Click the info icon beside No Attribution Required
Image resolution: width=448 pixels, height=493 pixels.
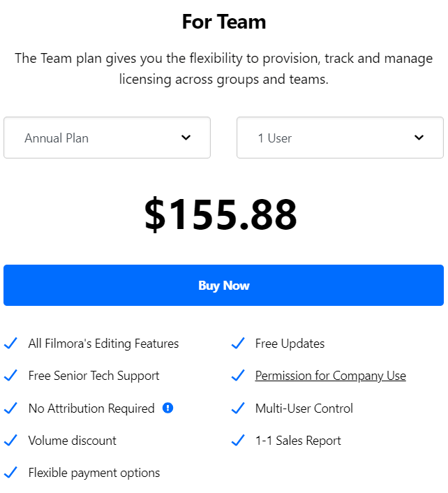(167, 408)
